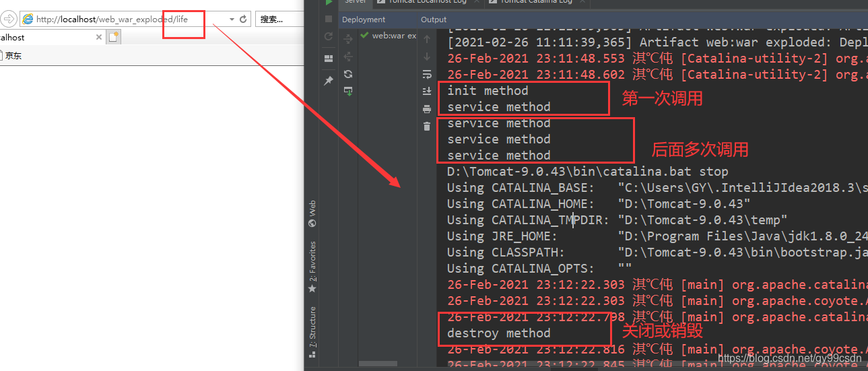Image resolution: width=868 pixels, height=371 pixels.
Task: Open the address bar dropdown arrow
Action: [x=232, y=20]
